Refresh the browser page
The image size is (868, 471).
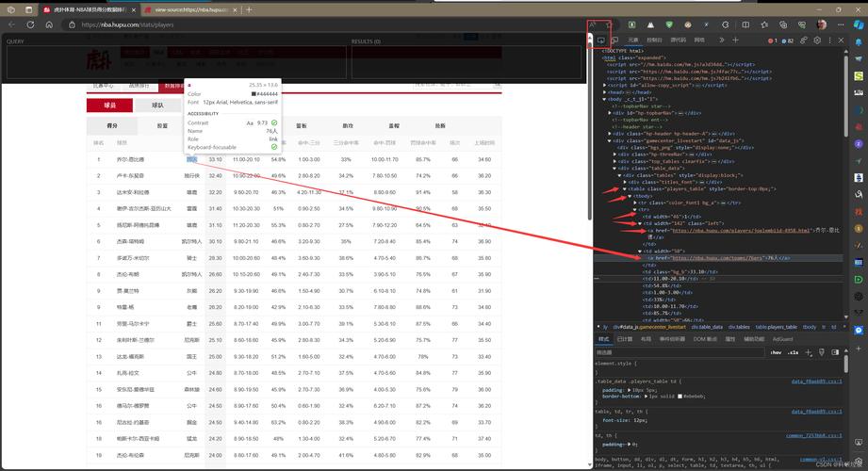30,24
